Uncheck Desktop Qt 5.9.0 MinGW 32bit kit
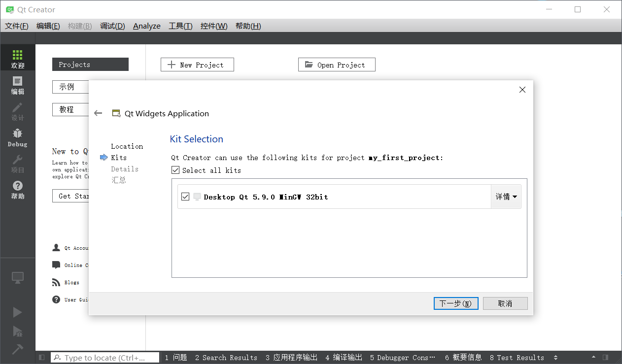The image size is (622, 364). tap(185, 197)
